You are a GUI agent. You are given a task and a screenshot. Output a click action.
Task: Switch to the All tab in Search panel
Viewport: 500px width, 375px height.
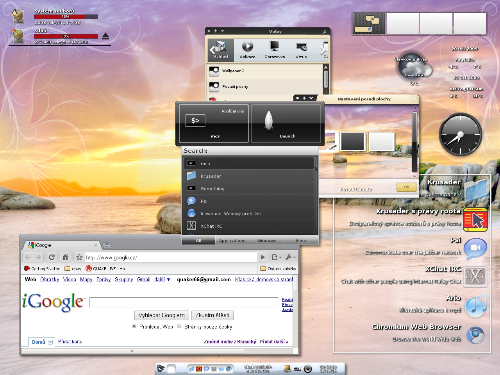[x=198, y=240]
